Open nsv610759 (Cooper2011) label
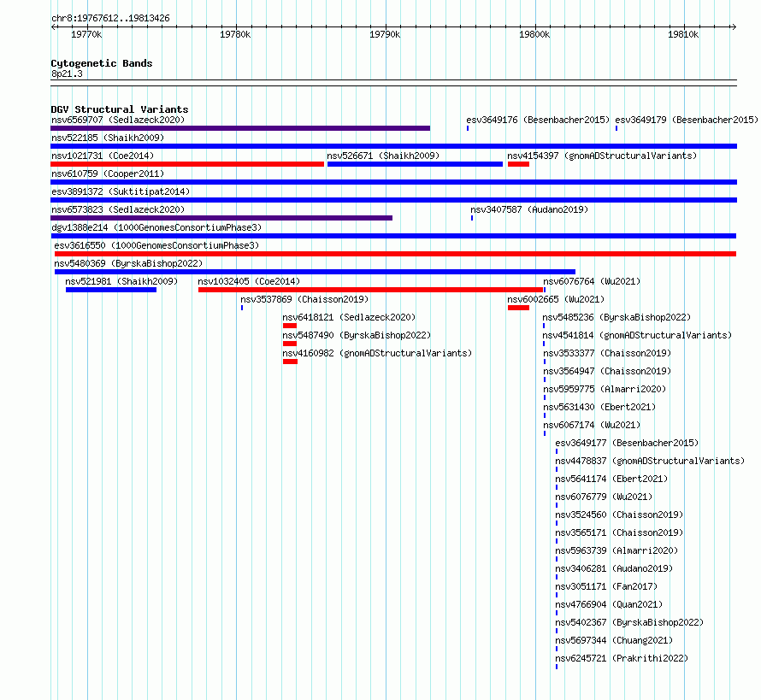This screenshot has height=700, width=761. tap(108, 174)
